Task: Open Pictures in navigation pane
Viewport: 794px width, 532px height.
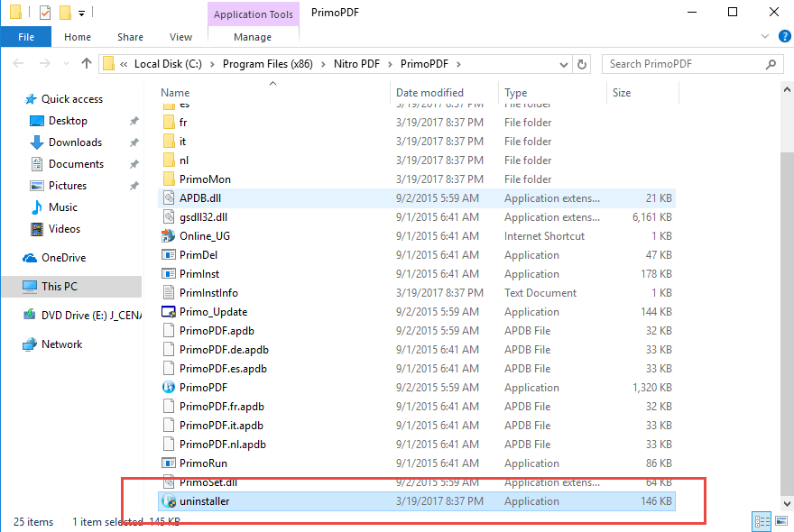Action: pyautogui.click(x=68, y=186)
